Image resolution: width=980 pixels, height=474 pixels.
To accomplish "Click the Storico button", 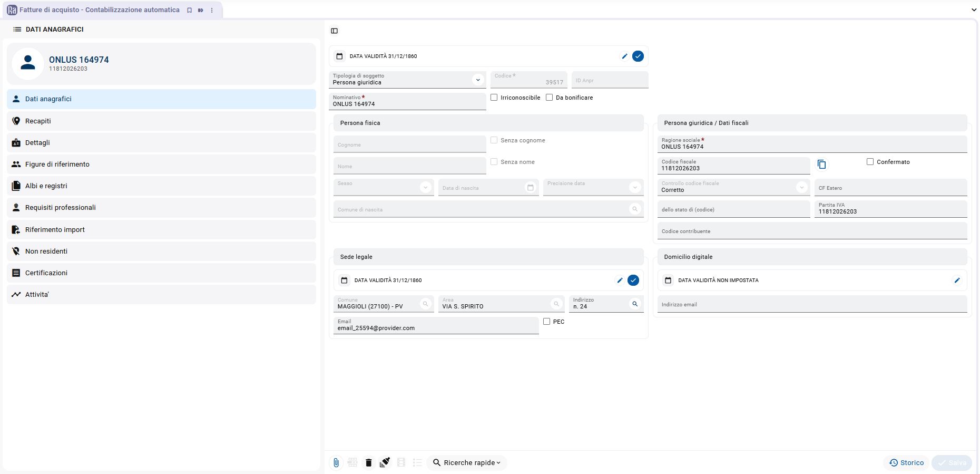I will (906, 463).
